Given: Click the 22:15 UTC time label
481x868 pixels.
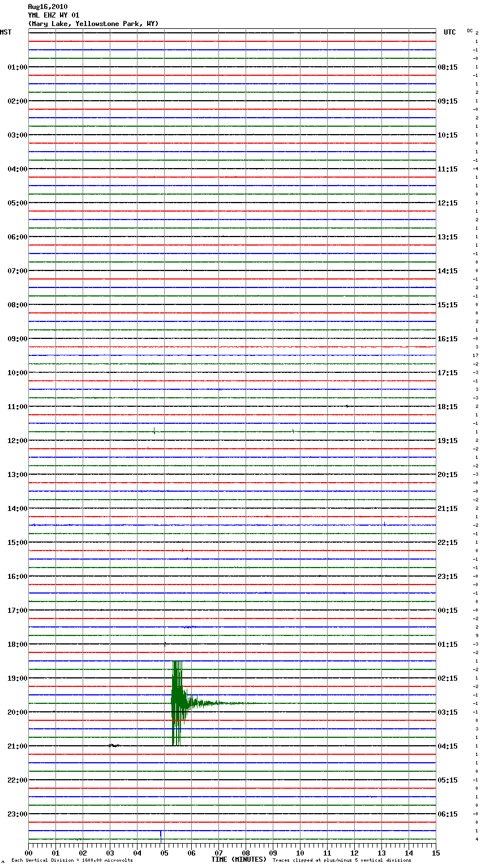Looking at the screenshot, I should click(x=448, y=543).
